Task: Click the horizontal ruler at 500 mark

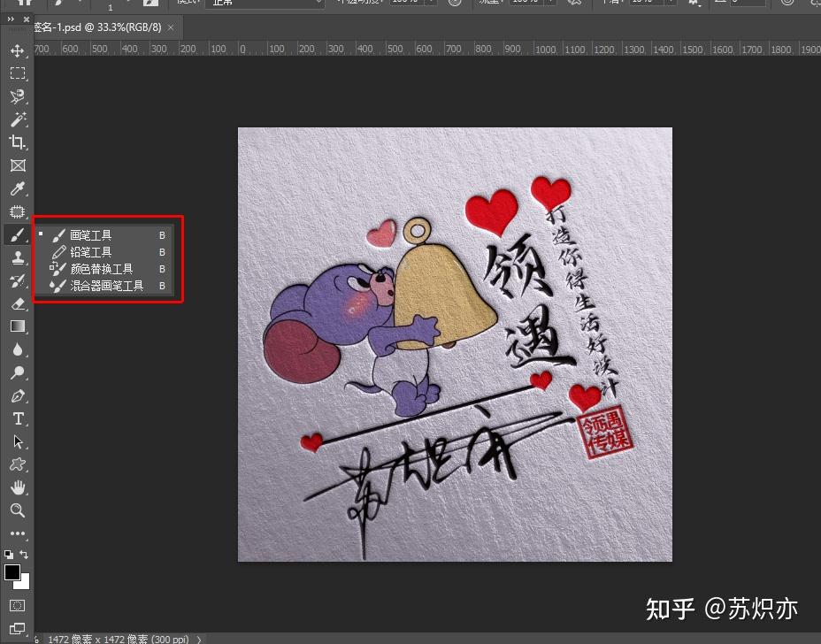Action: coord(395,50)
